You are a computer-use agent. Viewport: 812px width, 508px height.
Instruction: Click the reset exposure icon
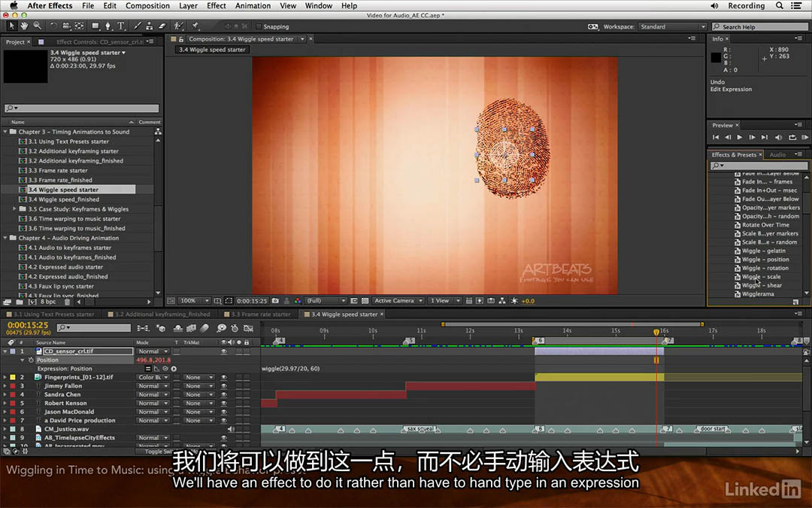[514, 300]
